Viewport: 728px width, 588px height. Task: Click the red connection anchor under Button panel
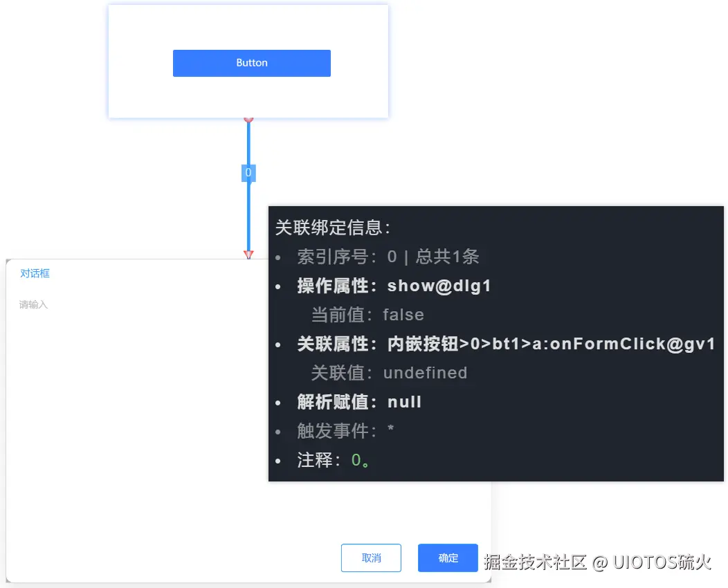[248, 120]
